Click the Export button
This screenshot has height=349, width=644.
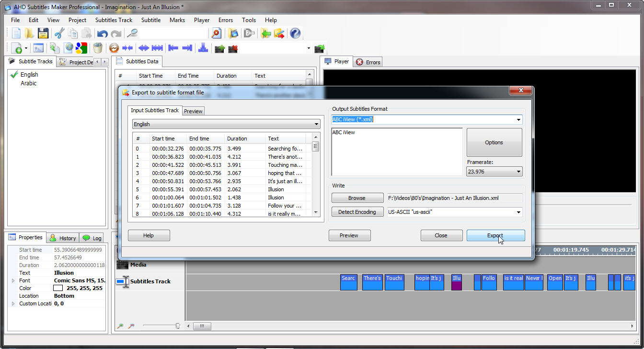pos(495,235)
